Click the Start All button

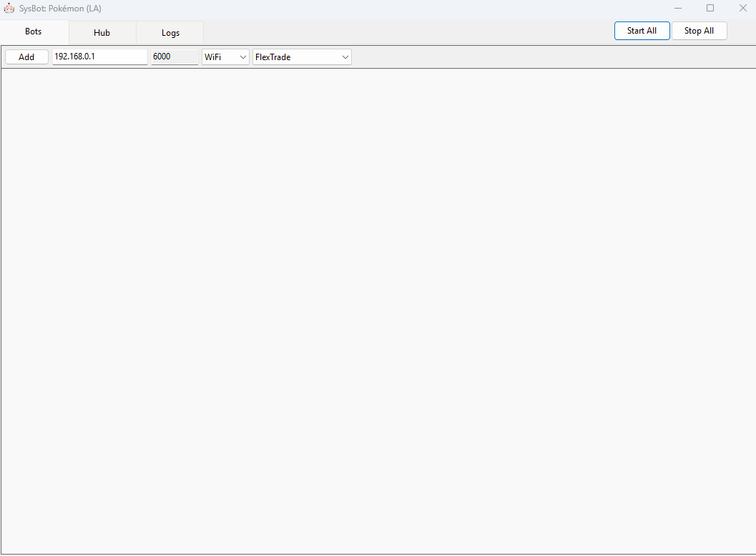(642, 31)
